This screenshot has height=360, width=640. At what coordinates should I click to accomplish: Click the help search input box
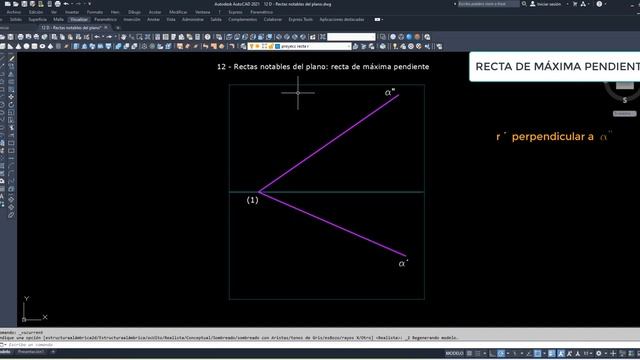tap(489, 4)
